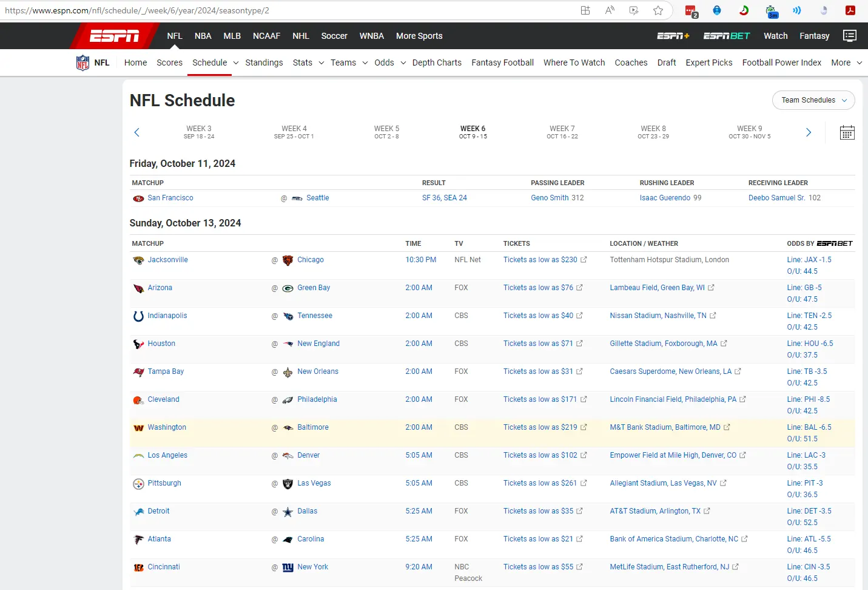
Task: Click the Pittsburgh Steelers logo
Action: tap(138, 484)
